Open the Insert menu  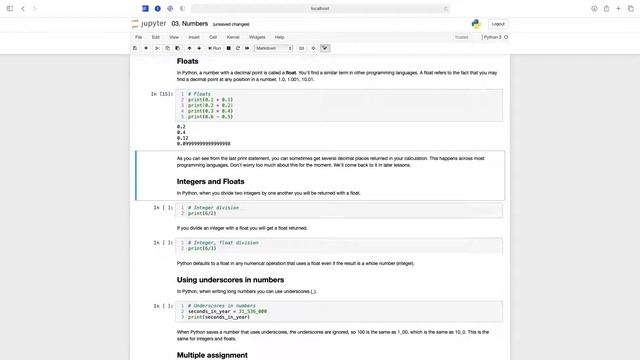pyautogui.click(x=194, y=37)
